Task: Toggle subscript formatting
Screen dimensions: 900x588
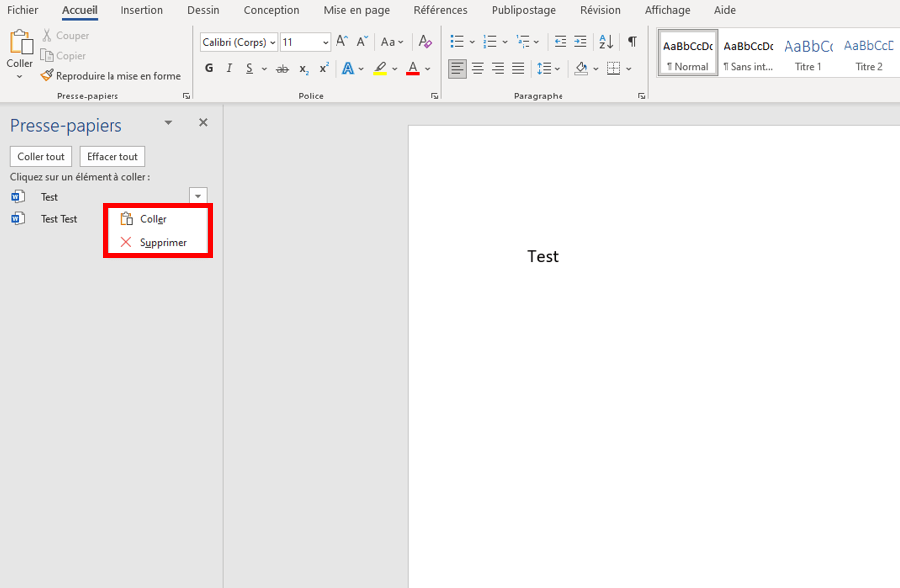Action: [x=304, y=69]
